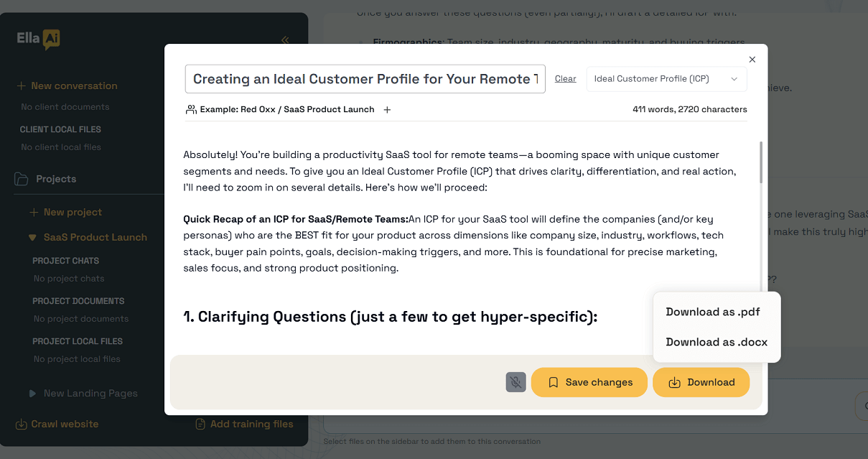Click the Crawl website icon
This screenshot has width=868, height=459.
pyautogui.click(x=22, y=424)
